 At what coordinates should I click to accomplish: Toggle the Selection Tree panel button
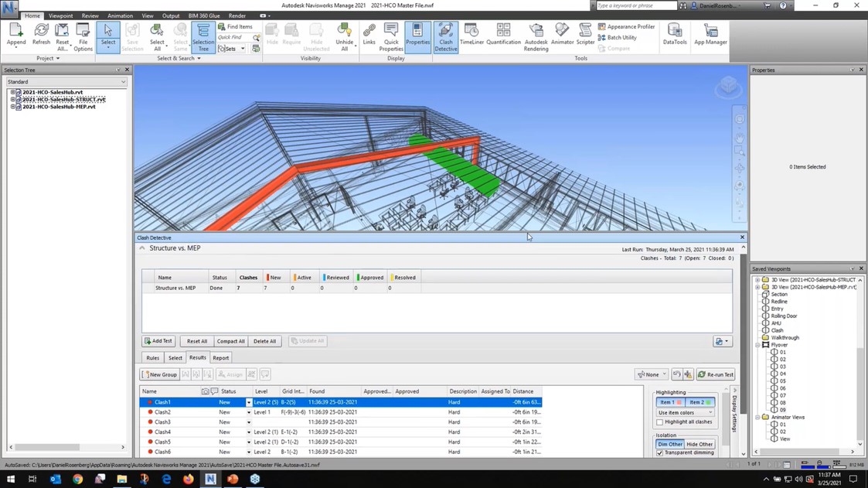pyautogui.click(x=203, y=37)
